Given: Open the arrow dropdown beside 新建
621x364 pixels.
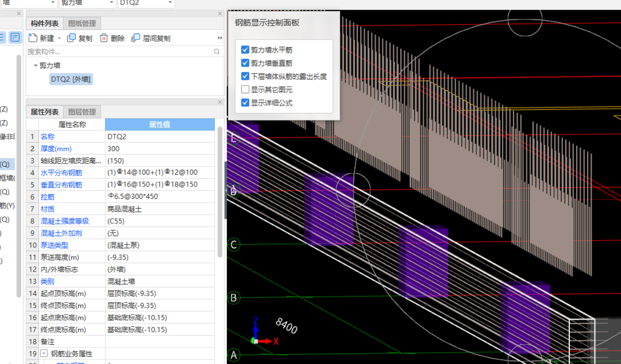Looking at the screenshot, I should pos(59,39).
